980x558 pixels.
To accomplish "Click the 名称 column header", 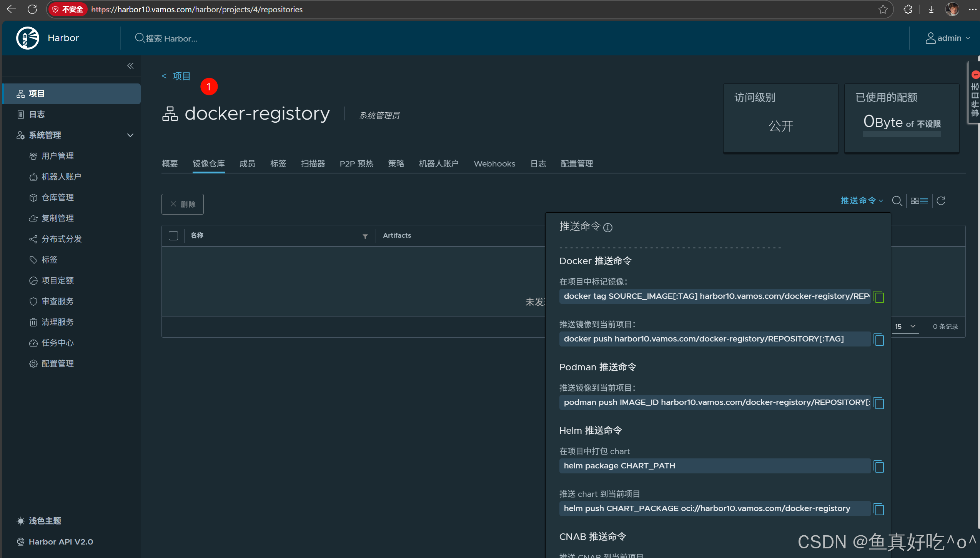I will point(197,235).
